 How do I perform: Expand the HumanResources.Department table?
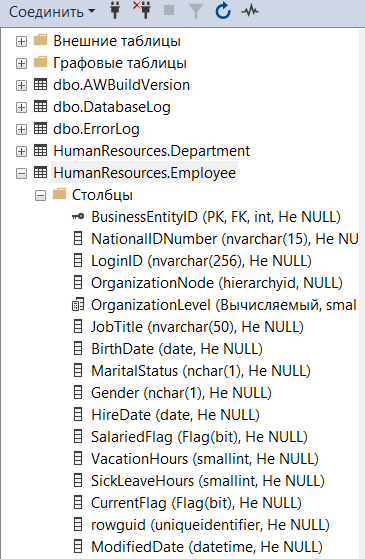tap(21, 152)
